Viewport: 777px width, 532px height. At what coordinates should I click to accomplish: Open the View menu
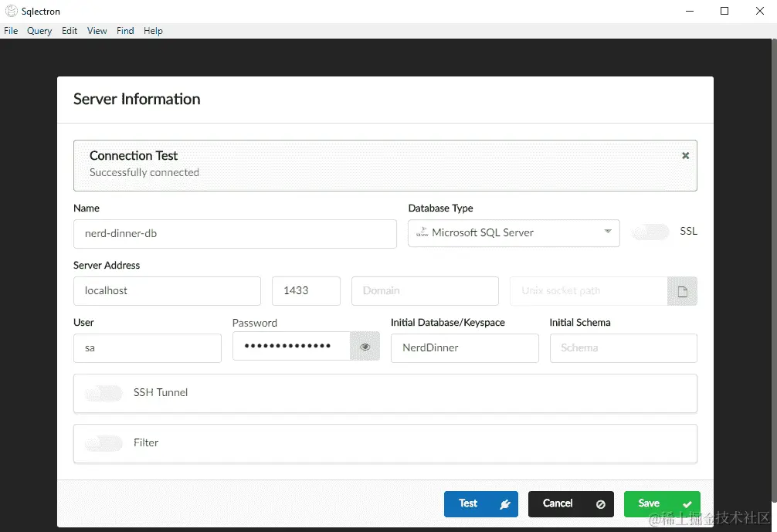[97, 31]
